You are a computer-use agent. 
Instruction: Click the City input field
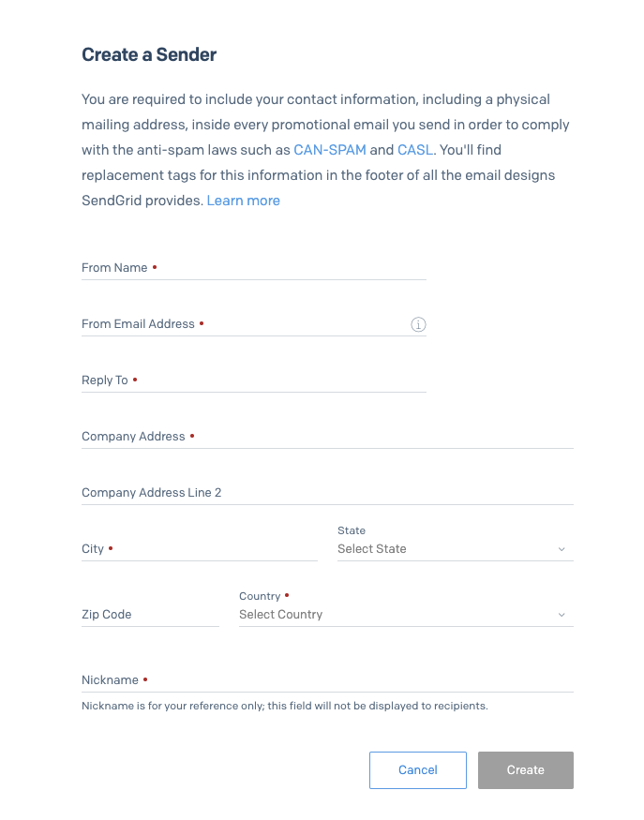coord(200,549)
